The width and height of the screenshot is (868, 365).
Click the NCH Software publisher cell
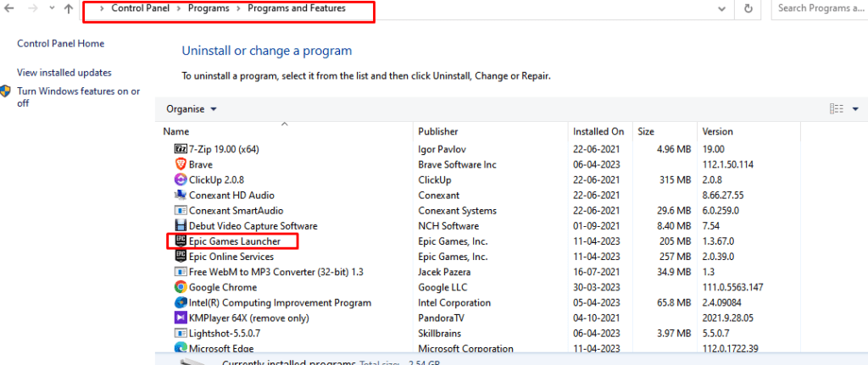click(x=448, y=225)
